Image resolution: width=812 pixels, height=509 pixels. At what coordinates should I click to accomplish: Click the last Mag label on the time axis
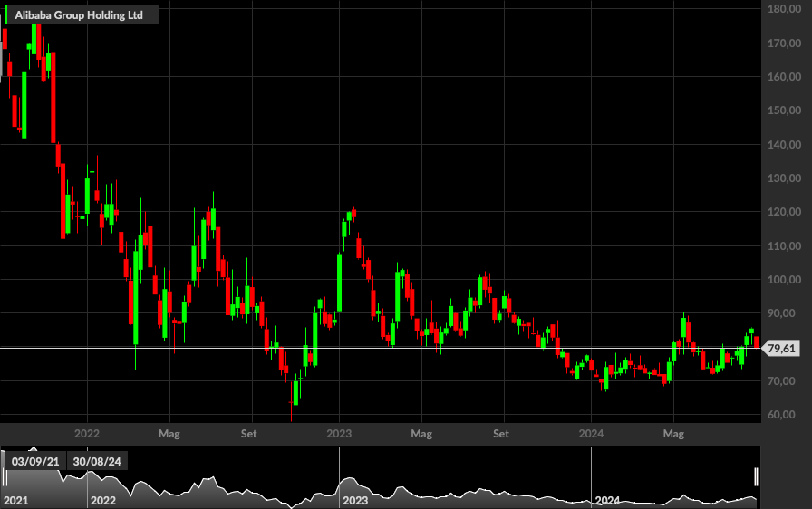[x=673, y=434]
